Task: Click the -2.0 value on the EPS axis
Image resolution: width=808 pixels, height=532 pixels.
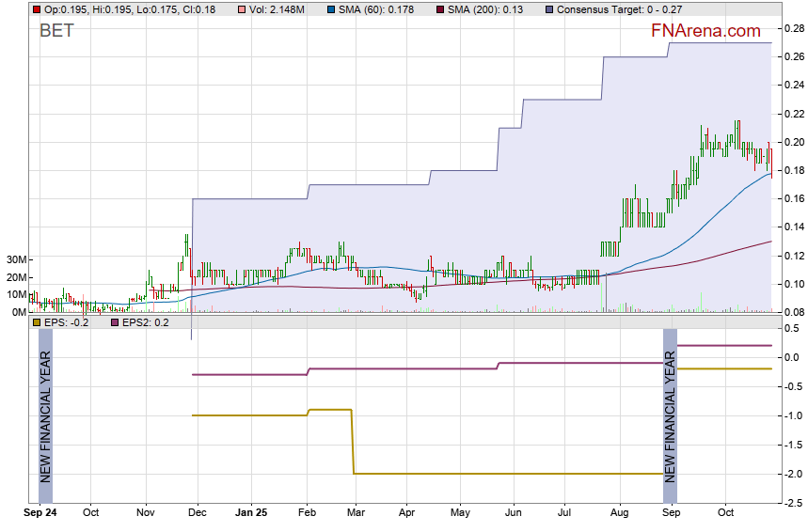Action: click(x=791, y=474)
